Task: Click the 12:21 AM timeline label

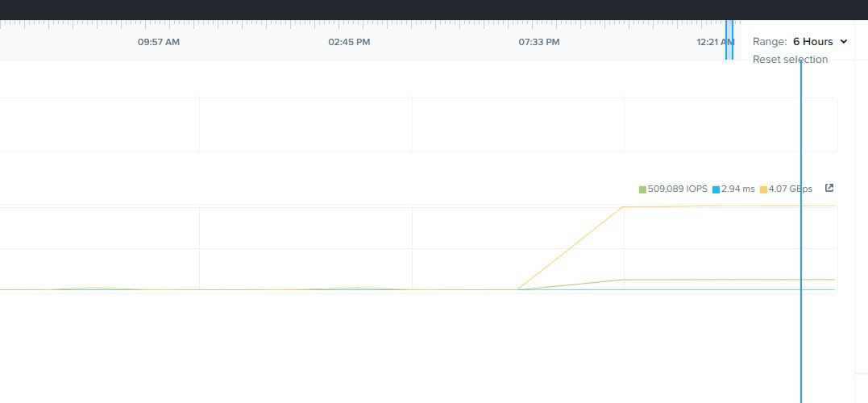Action: 715,42
